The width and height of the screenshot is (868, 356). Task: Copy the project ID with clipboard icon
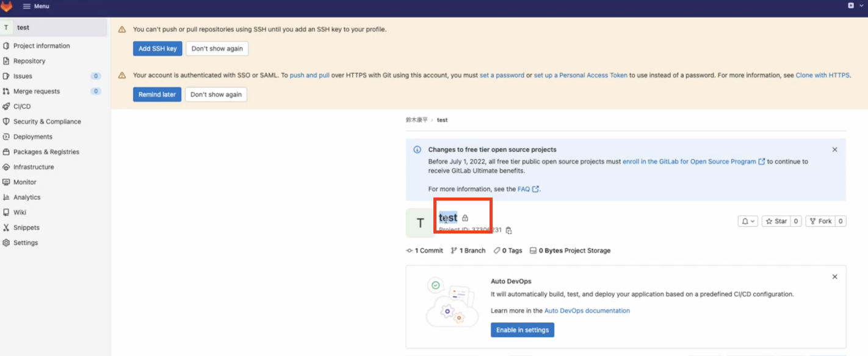tap(508, 230)
